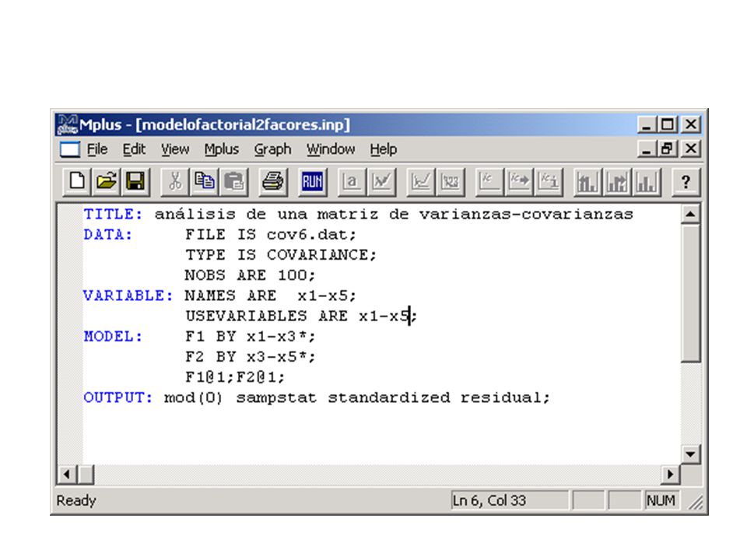Viewport: 747px width, 560px height.
Task: Cut selected text with scissors icon
Action: tap(175, 181)
